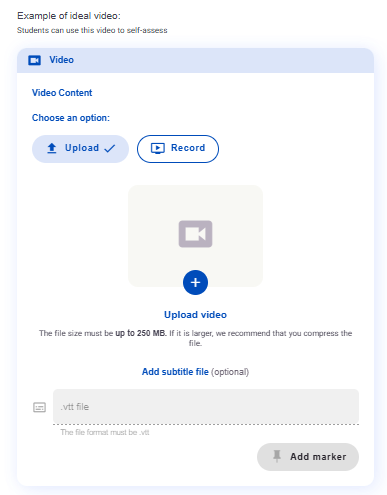Click 'Example of ideal video:' heading
This screenshot has width=387, height=495.
click(x=69, y=16)
